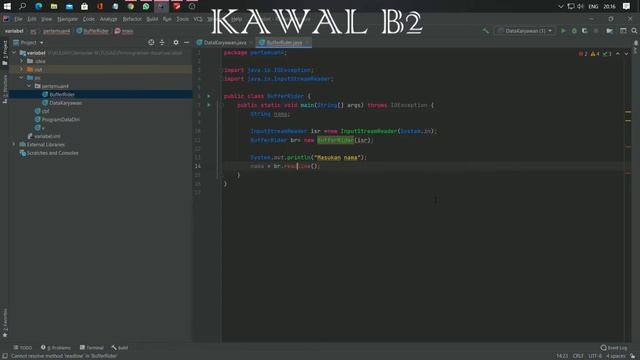This screenshot has width=640, height=360.
Task: Show hidden system tray icons chevron
Action: coord(560,6)
